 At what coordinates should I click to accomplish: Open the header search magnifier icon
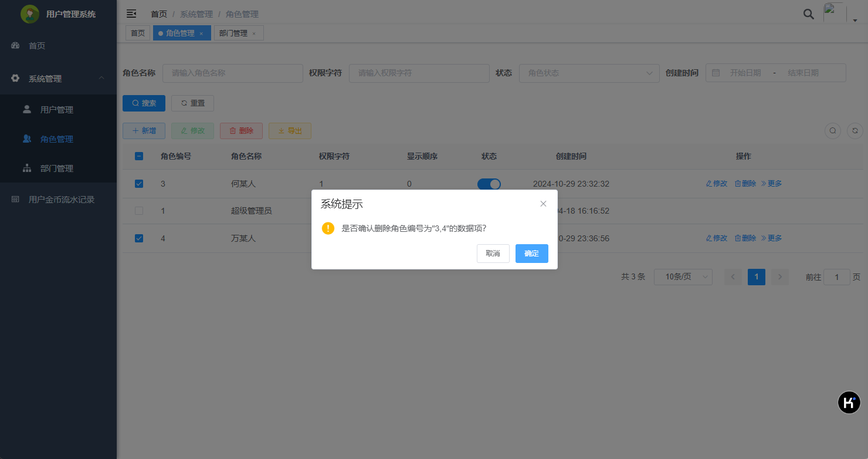(809, 14)
